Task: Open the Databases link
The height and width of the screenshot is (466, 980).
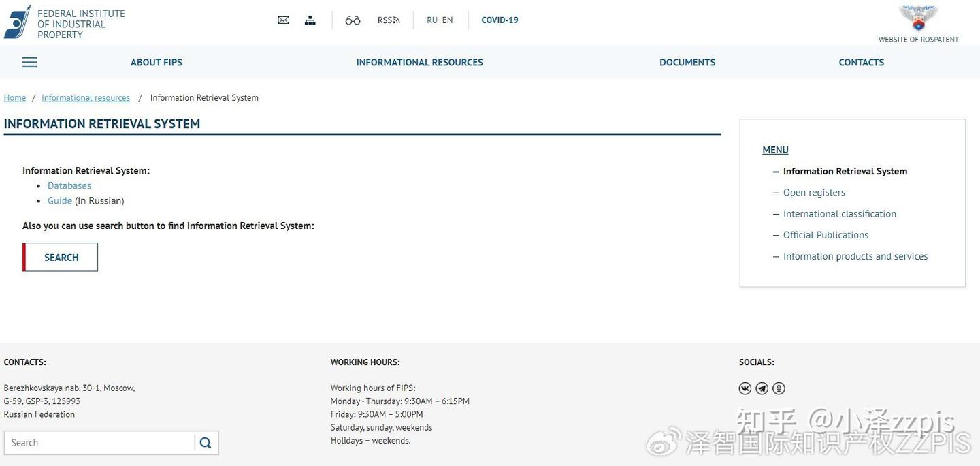Action: (x=69, y=185)
